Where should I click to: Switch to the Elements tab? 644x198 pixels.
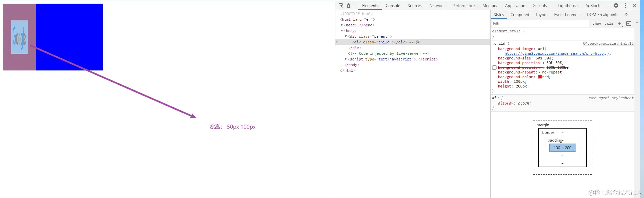(370, 6)
